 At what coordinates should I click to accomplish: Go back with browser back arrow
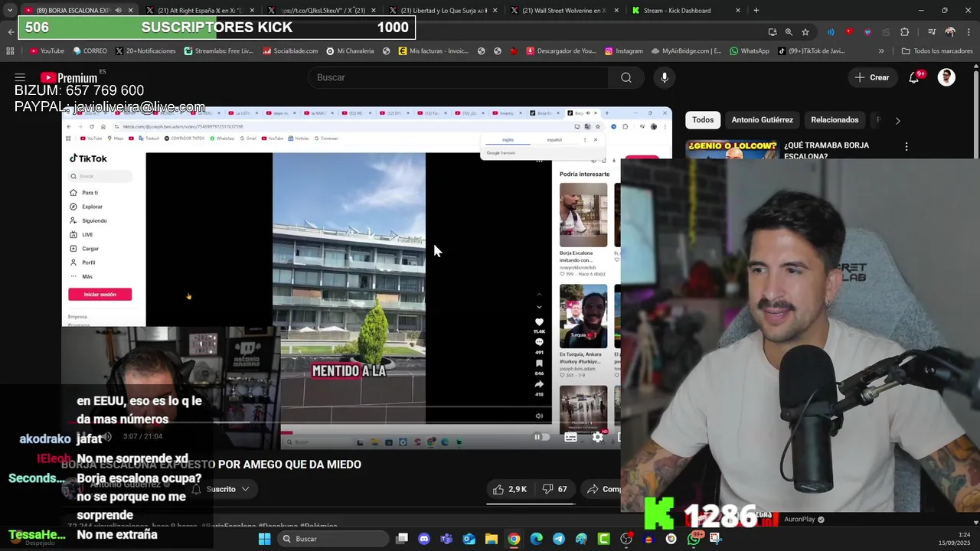tap(11, 32)
